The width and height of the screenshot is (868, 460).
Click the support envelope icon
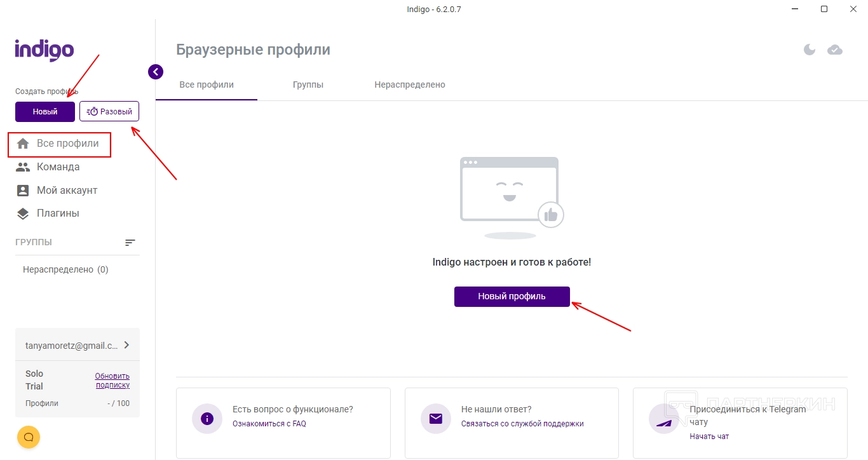click(436, 418)
